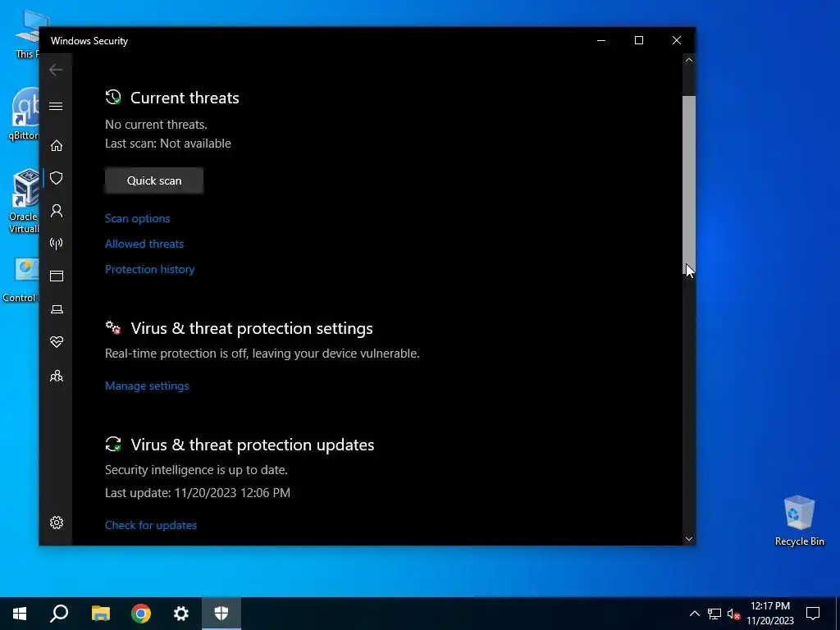Select the qBittorrent desktop shortcut
This screenshot has width=840, height=630.
pyautogui.click(x=24, y=114)
